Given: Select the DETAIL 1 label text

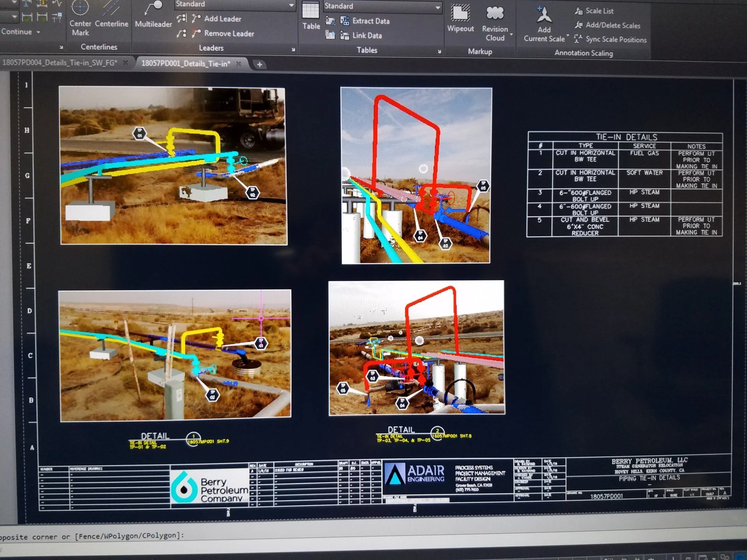Looking at the screenshot, I should (x=155, y=436).
